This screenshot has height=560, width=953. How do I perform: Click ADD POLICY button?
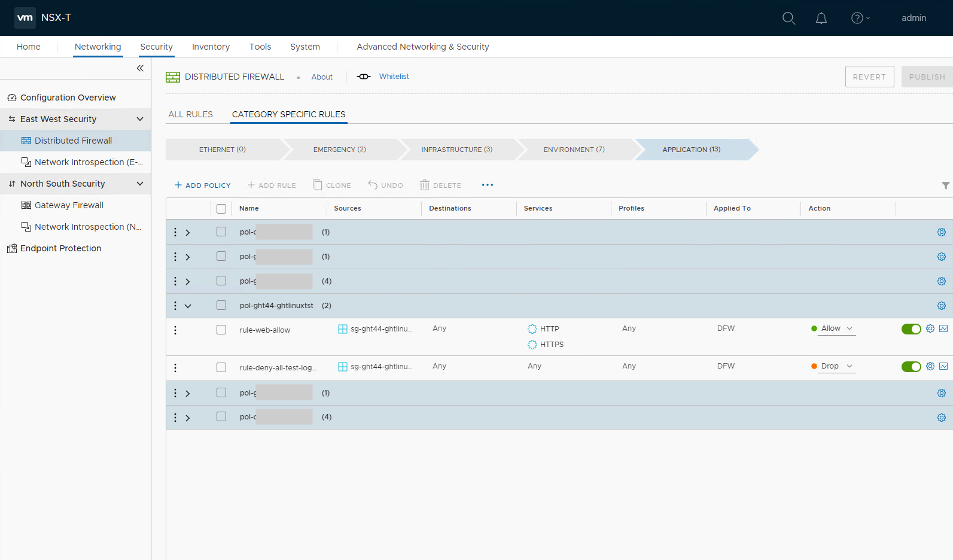(202, 185)
